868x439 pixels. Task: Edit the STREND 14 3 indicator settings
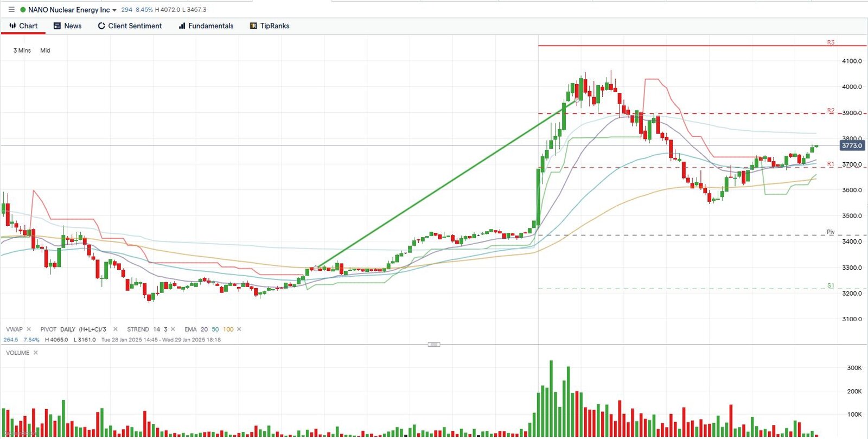(x=146, y=329)
